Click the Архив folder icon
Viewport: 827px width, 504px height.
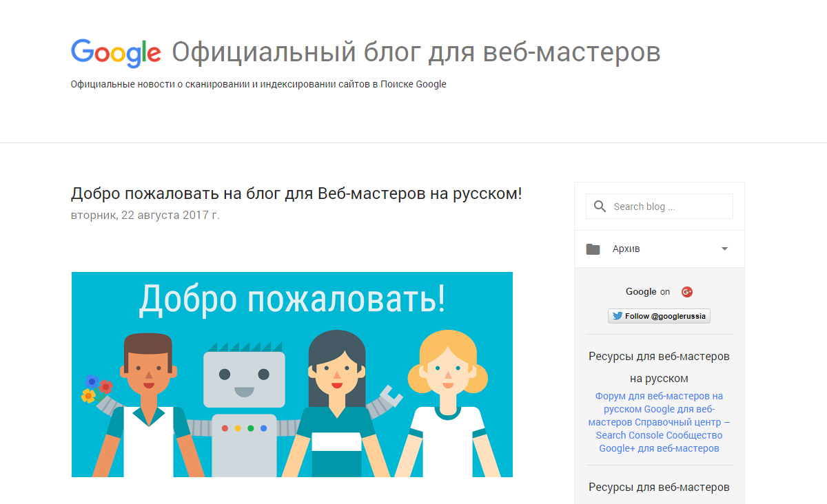coord(593,249)
